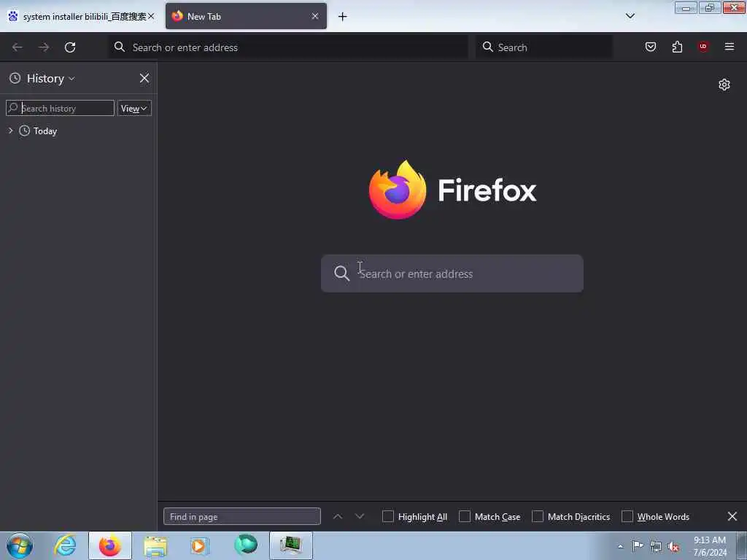Toggle Whole Words checkbox
Screen dimensions: 747x560
[x=627, y=517]
